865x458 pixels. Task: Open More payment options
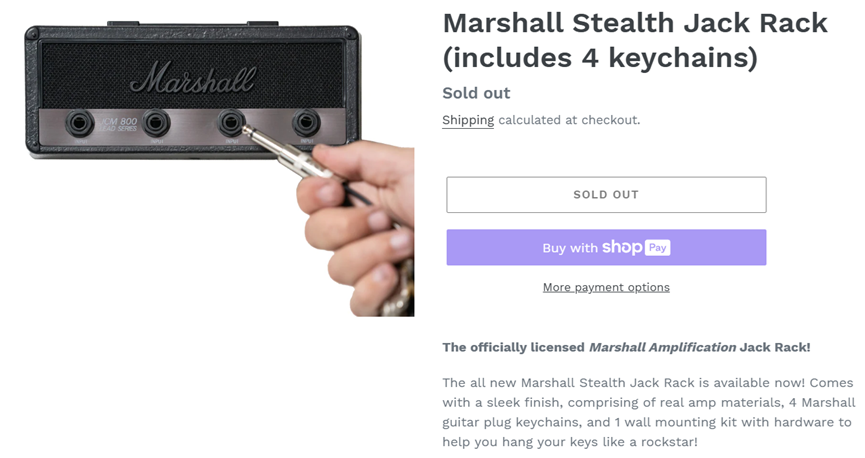(x=606, y=287)
